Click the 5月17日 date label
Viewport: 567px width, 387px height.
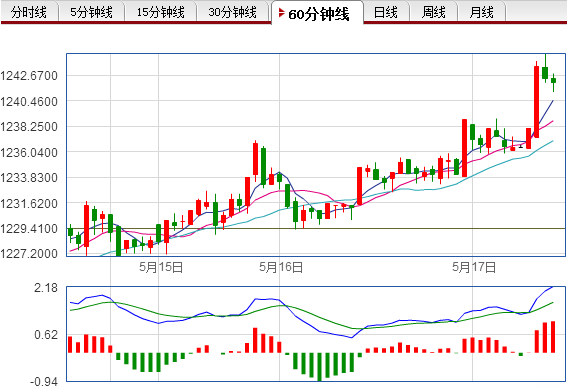pos(474,267)
